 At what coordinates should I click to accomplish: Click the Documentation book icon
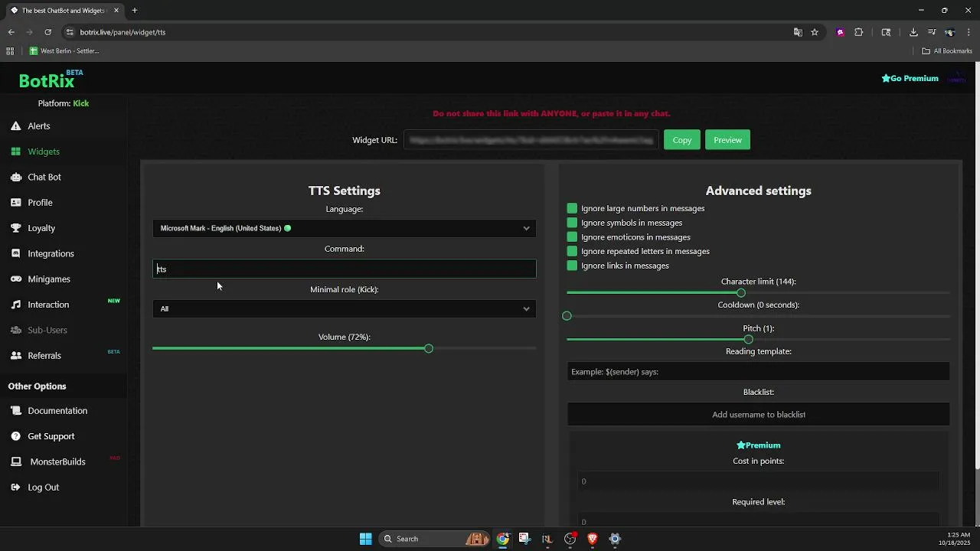tap(15, 411)
